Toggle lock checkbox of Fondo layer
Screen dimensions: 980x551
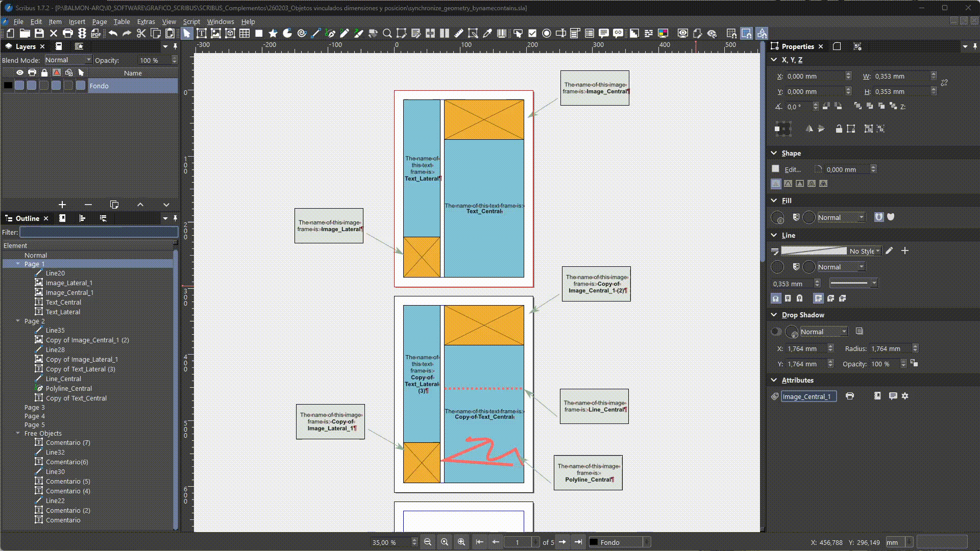(44, 86)
